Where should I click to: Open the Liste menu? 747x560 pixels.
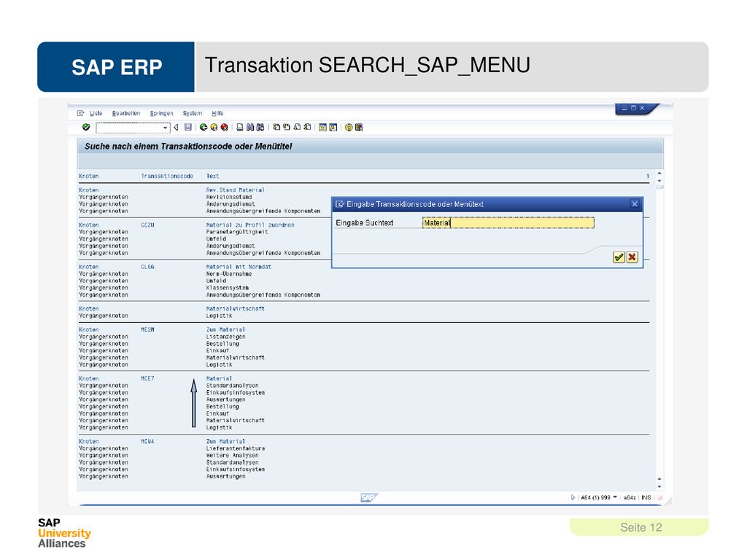click(x=96, y=113)
